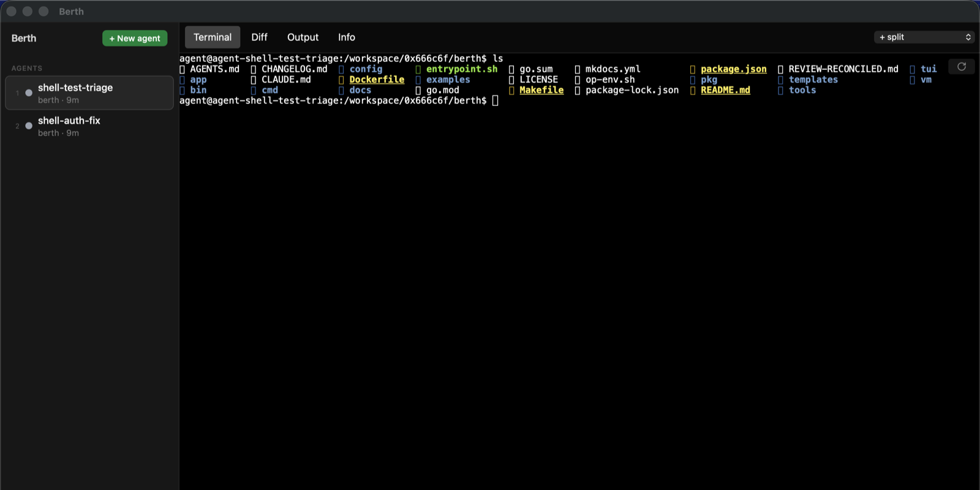Viewport: 980px width, 490px height.
Task: Click entrypoint.sh in terminal listing
Action: pos(462,69)
